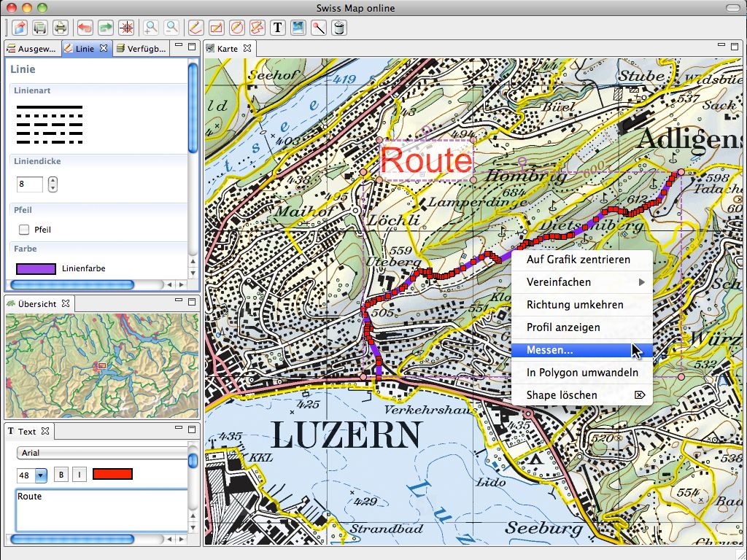
Task: Select the red pin marker tool
Action: 319,28
